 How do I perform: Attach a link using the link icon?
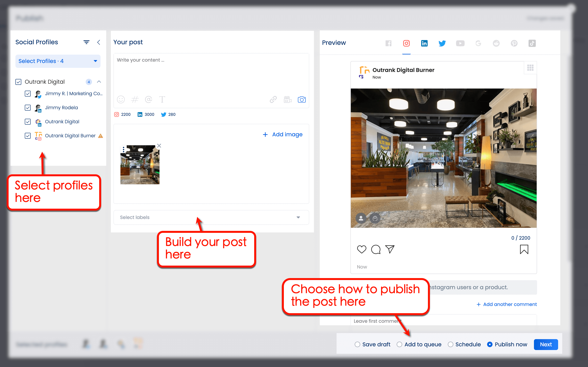pyautogui.click(x=273, y=99)
